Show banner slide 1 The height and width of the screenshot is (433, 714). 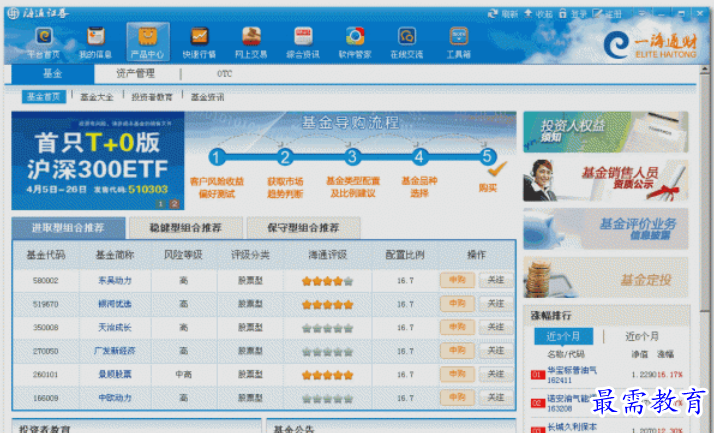tap(160, 204)
